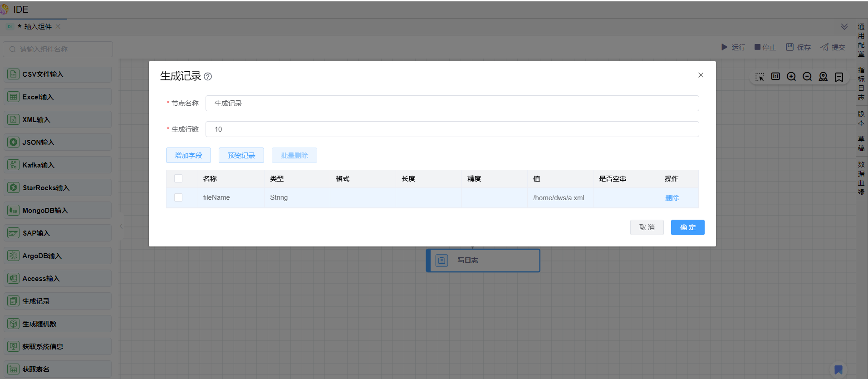Image resolution: width=868 pixels, height=379 pixels.
Task: Click the 运行 run play icon
Action: pyautogui.click(x=724, y=47)
